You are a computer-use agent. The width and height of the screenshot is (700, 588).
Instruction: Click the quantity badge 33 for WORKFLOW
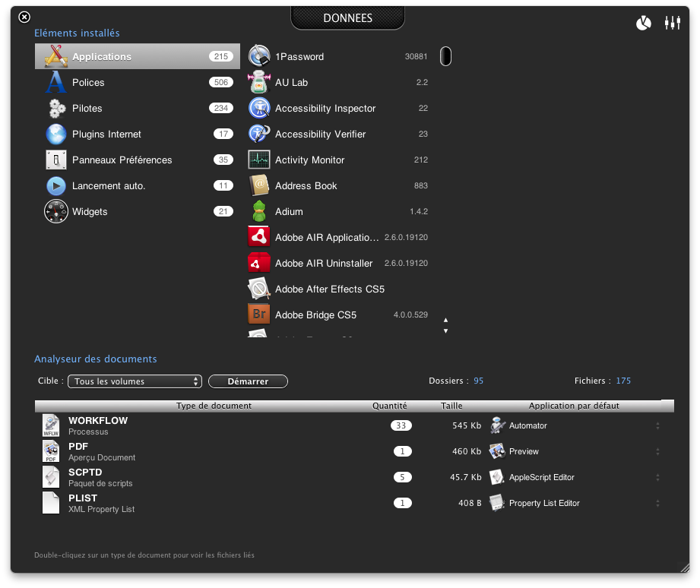coord(401,425)
